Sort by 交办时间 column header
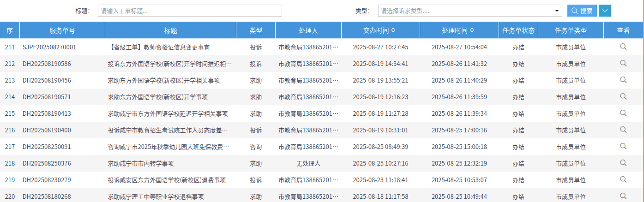Screen dimensions: 644x202 click(x=379, y=30)
